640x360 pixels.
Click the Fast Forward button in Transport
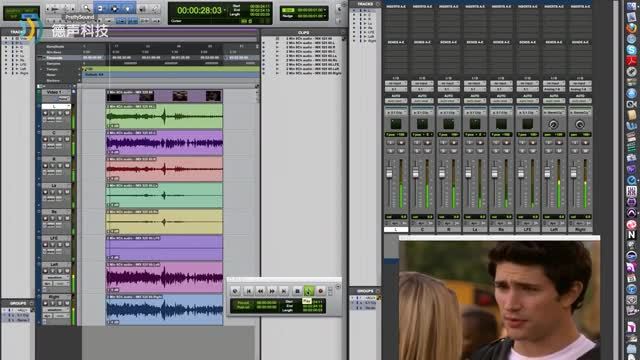click(272, 291)
